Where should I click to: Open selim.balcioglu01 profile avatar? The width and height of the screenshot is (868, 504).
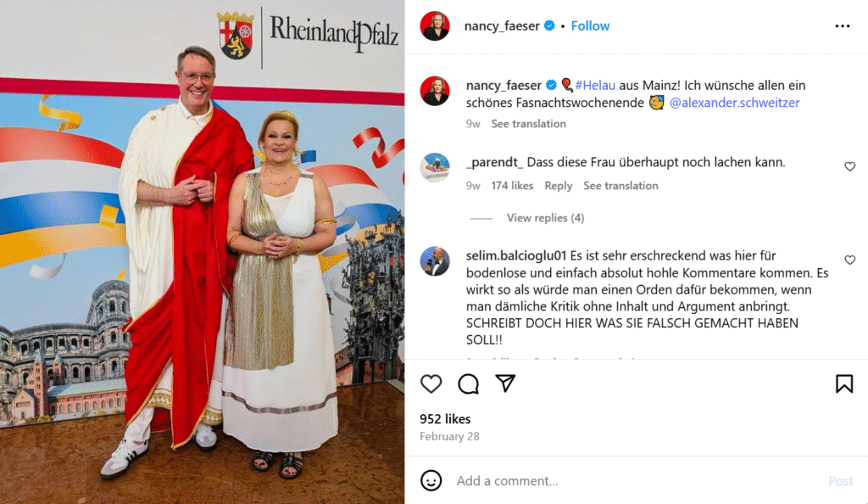pyautogui.click(x=435, y=260)
